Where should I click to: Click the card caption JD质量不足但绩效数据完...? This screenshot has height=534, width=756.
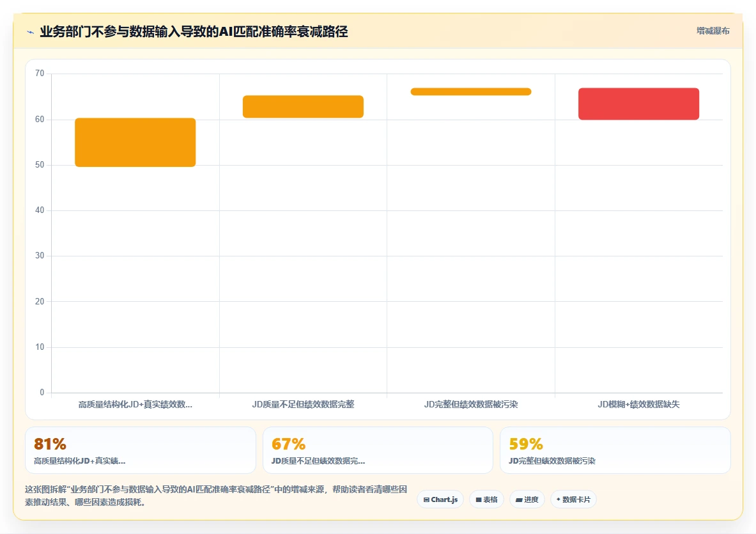coord(318,460)
